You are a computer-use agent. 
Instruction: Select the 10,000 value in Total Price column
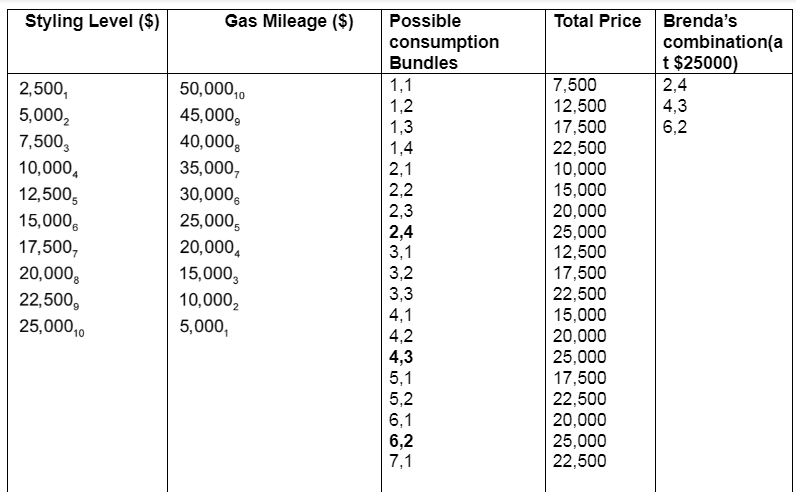(579, 168)
